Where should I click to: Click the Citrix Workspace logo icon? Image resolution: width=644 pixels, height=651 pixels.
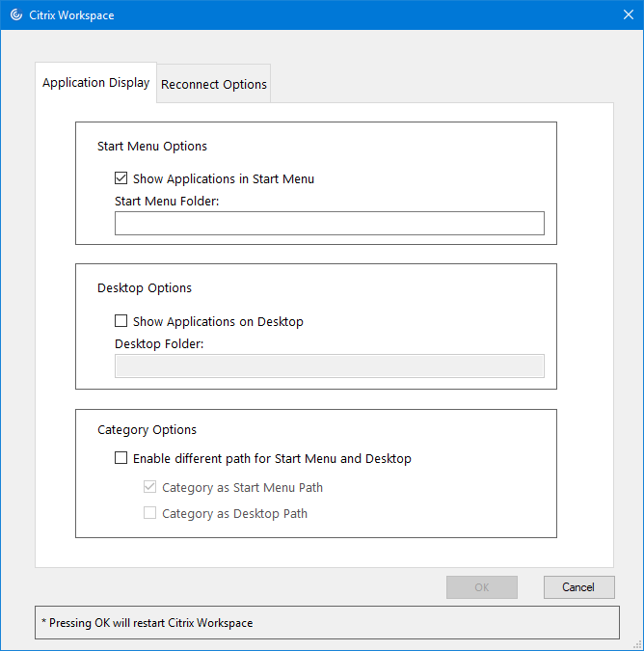[16, 14]
